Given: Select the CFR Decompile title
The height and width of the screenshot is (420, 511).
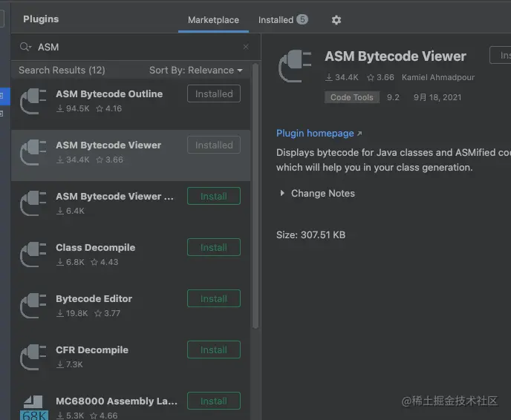Looking at the screenshot, I should [92, 350].
